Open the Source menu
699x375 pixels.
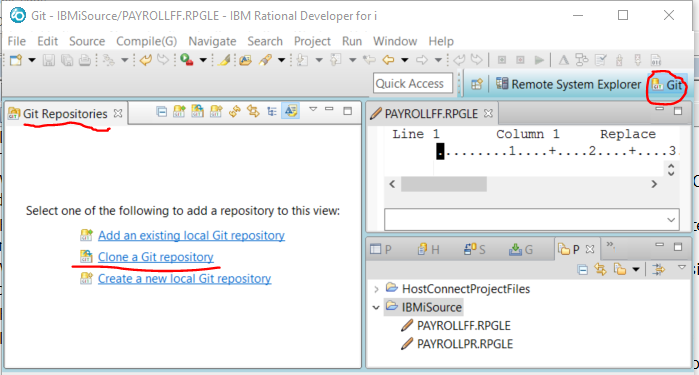(87, 41)
